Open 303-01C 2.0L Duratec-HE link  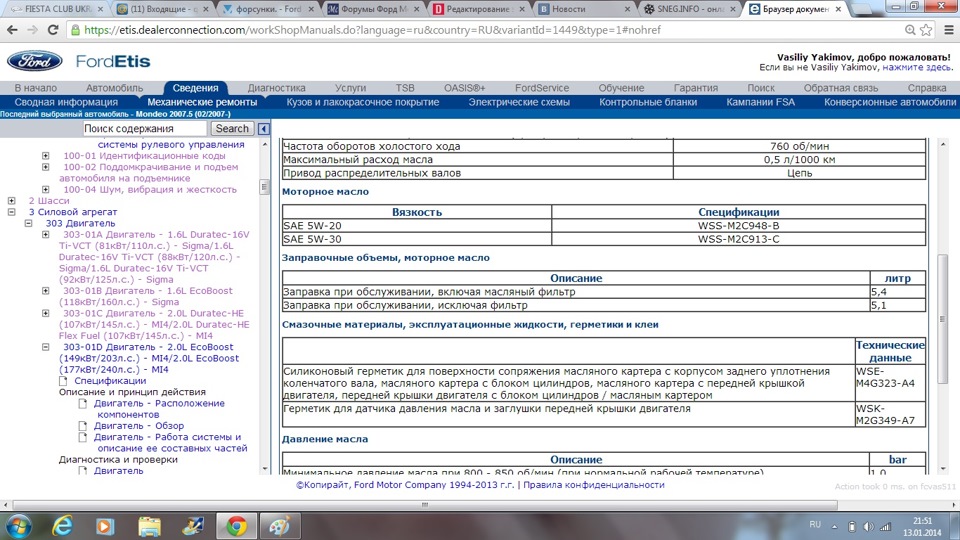pos(156,324)
